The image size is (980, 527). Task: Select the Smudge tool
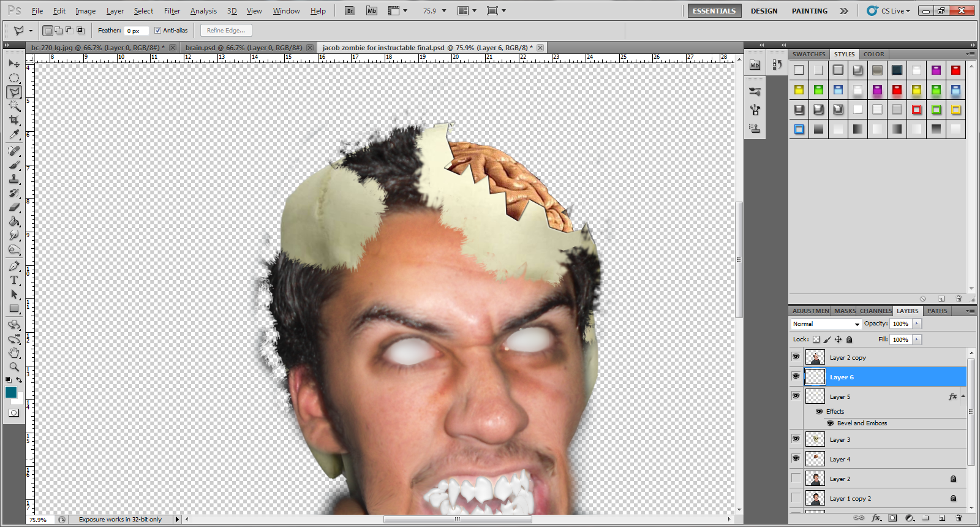[14, 235]
